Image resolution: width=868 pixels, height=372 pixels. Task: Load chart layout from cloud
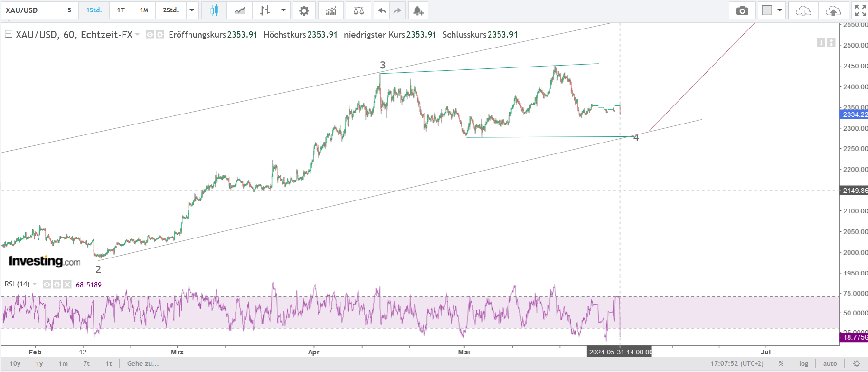click(x=803, y=10)
